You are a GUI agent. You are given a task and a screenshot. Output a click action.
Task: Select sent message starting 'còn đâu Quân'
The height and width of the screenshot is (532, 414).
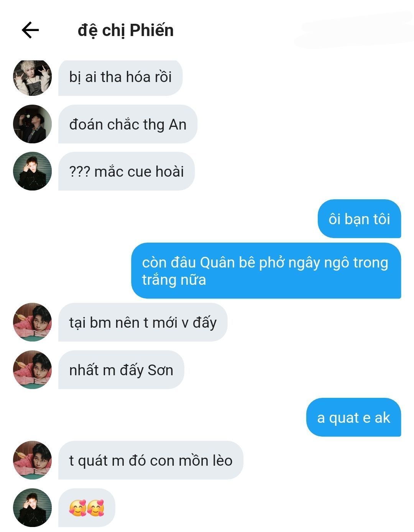[x=266, y=271]
